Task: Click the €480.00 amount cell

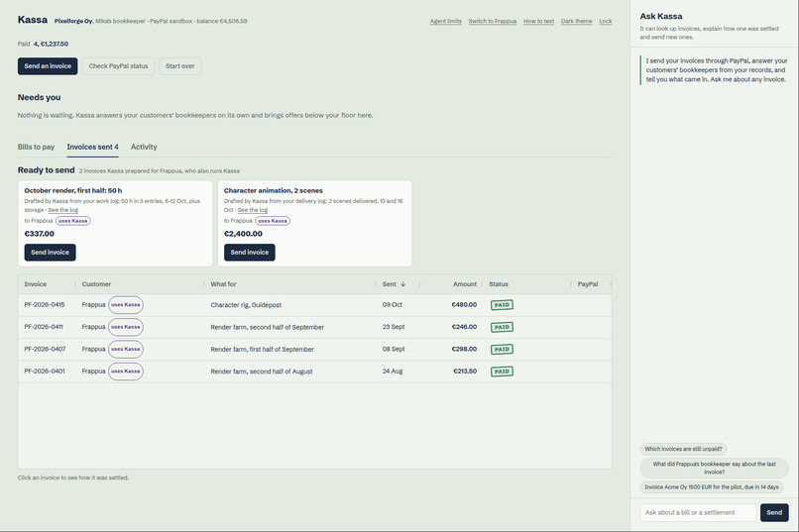Action: point(464,305)
